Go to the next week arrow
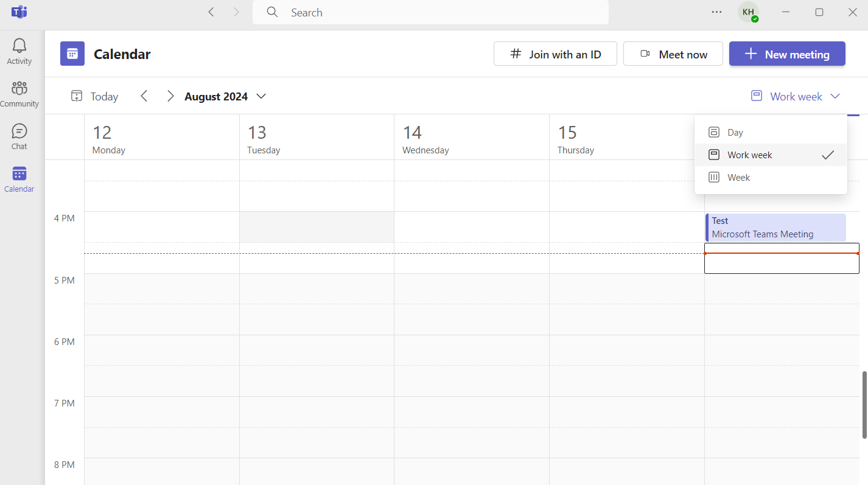Viewport: 868px width, 485px height. 170,96
